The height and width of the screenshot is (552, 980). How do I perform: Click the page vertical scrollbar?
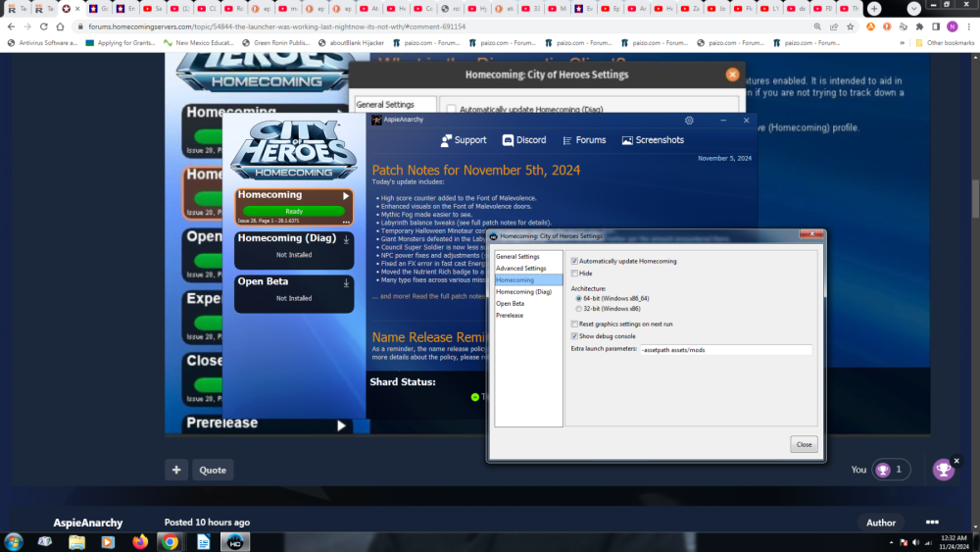975,198
